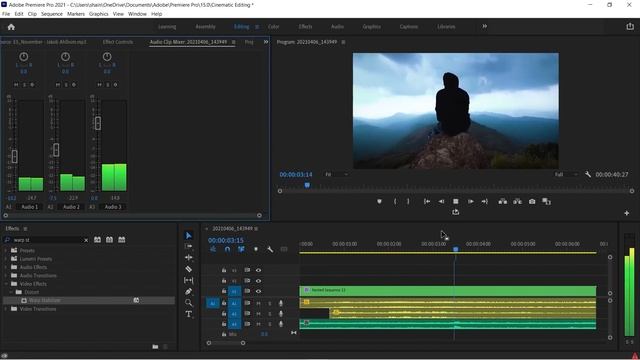Filter effects by YUV Effects badge

coord(122,240)
